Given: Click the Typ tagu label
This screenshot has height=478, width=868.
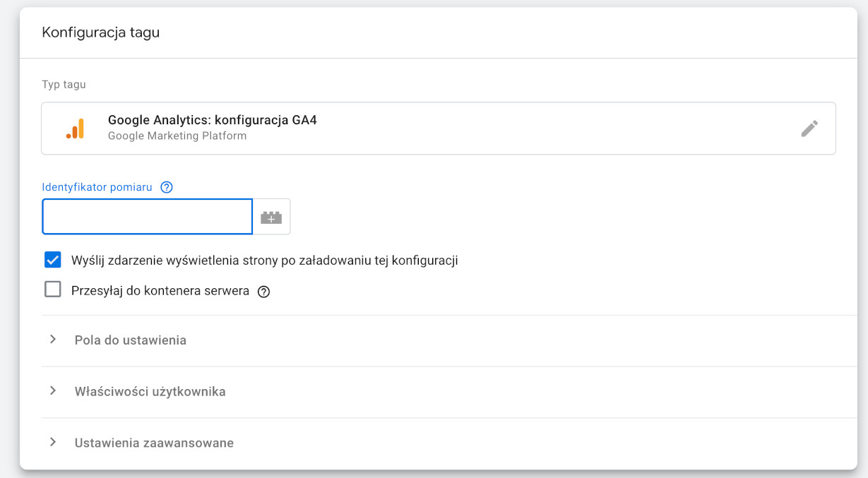Looking at the screenshot, I should [64, 85].
